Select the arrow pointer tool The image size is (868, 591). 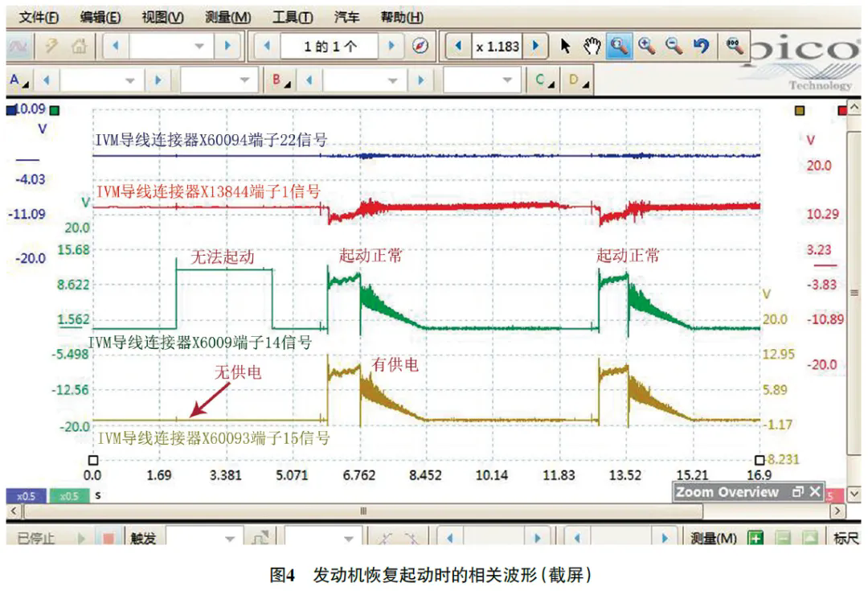click(565, 46)
